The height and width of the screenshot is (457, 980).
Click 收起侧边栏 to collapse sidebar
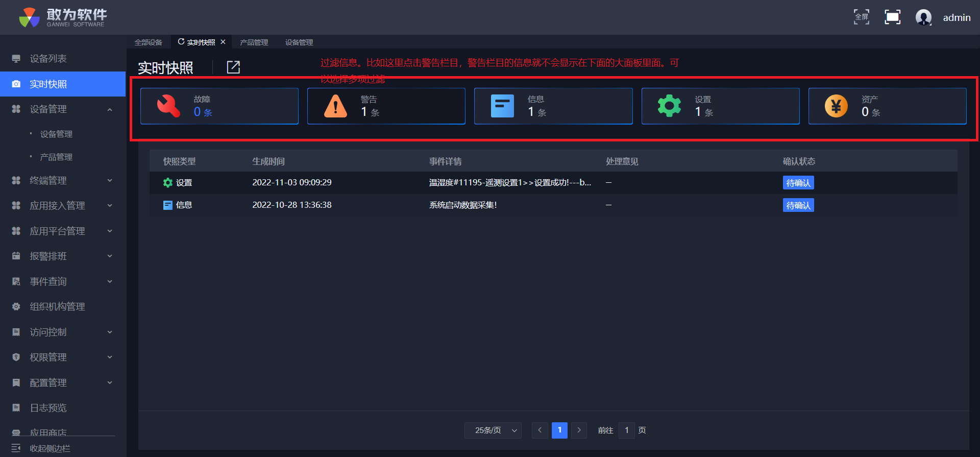click(50, 448)
